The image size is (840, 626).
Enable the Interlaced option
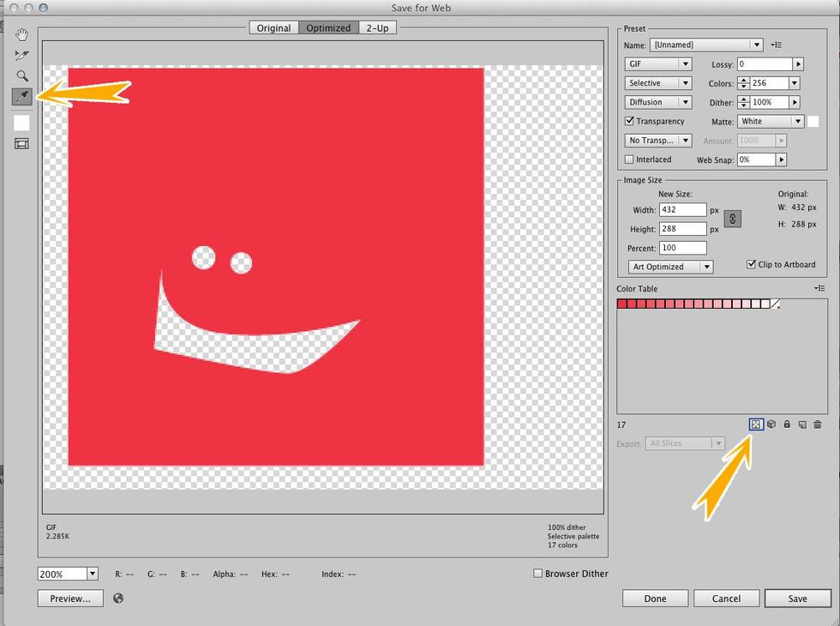(630, 160)
